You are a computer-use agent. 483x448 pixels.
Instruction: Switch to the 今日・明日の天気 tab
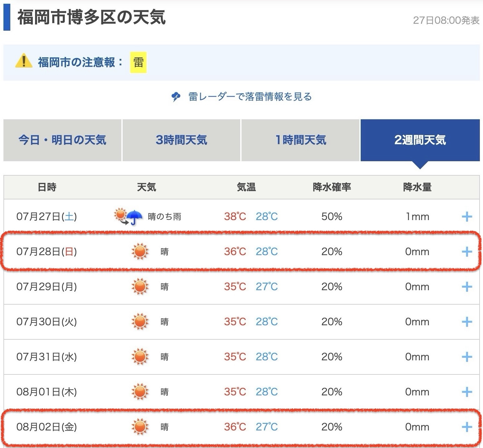pyautogui.click(x=62, y=140)
